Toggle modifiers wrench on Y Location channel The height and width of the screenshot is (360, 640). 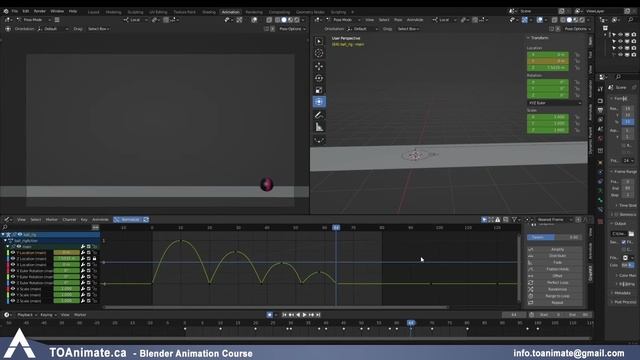83,253
